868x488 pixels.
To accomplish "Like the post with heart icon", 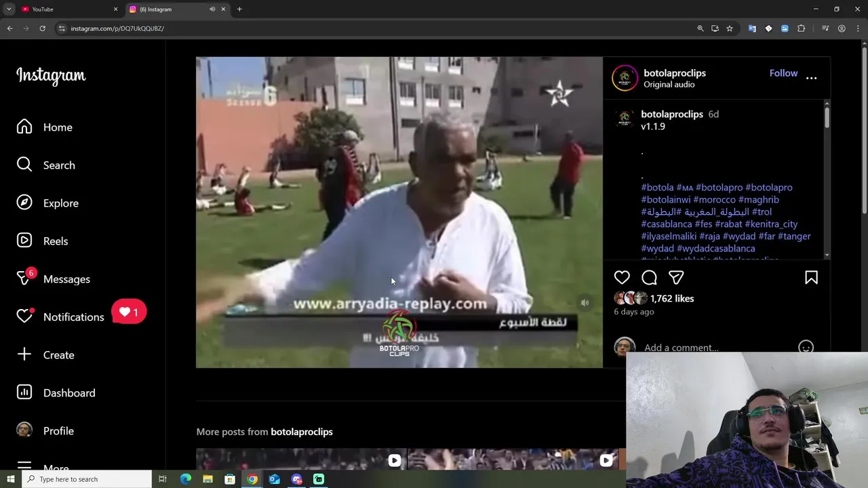I will (x=622, y=277).
